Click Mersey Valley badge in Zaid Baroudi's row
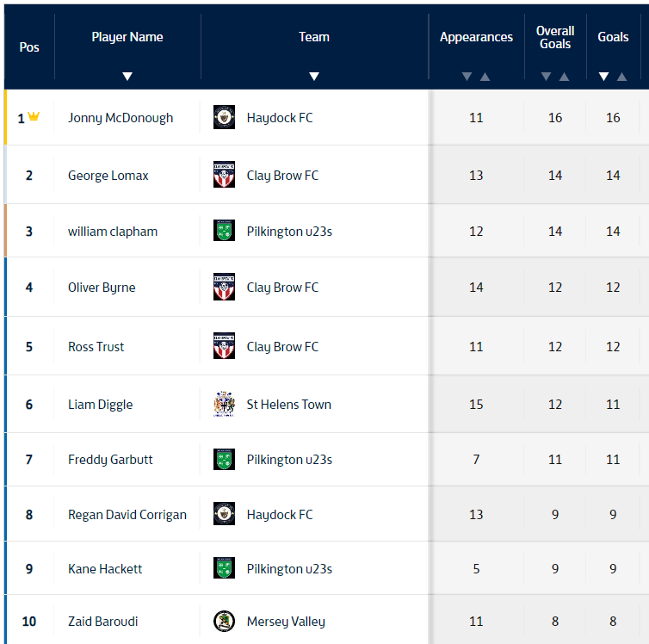This screenshot has height=644, width=649. click(x=224, y=621)
